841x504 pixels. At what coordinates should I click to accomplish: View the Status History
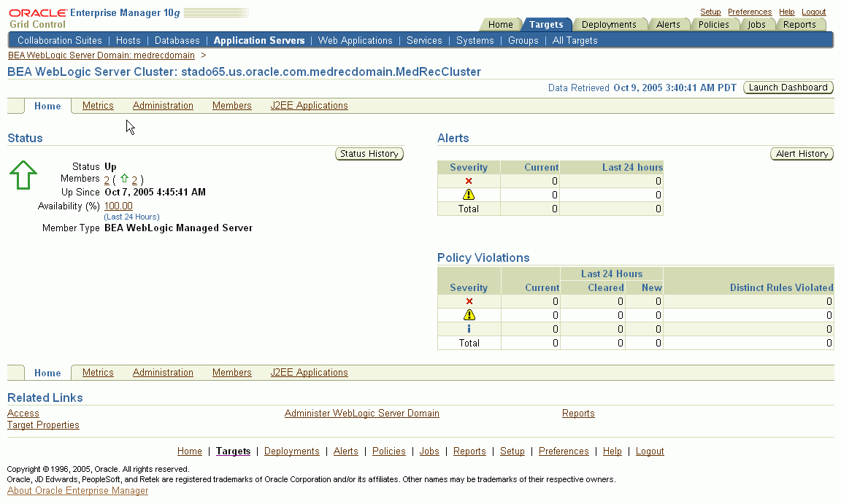pyautogui.click(x=369, y=153)
